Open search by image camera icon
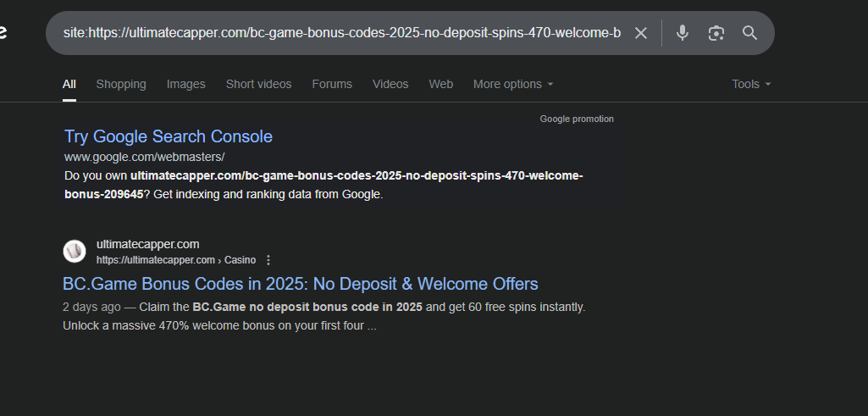 coord(716,33)
